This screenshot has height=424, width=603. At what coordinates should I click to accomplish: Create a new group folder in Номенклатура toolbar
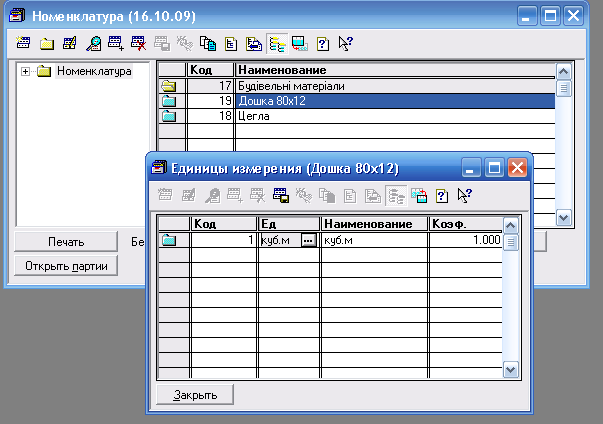click(47, 43)
